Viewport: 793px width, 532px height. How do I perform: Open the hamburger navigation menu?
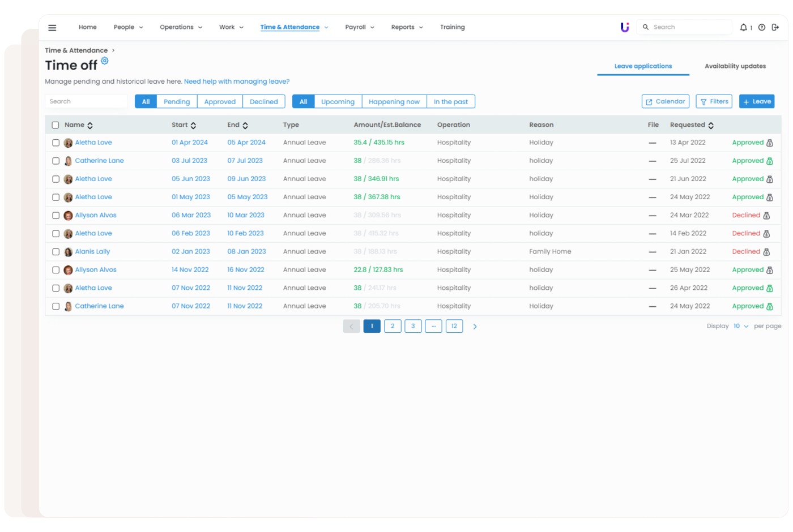point(52,27)
